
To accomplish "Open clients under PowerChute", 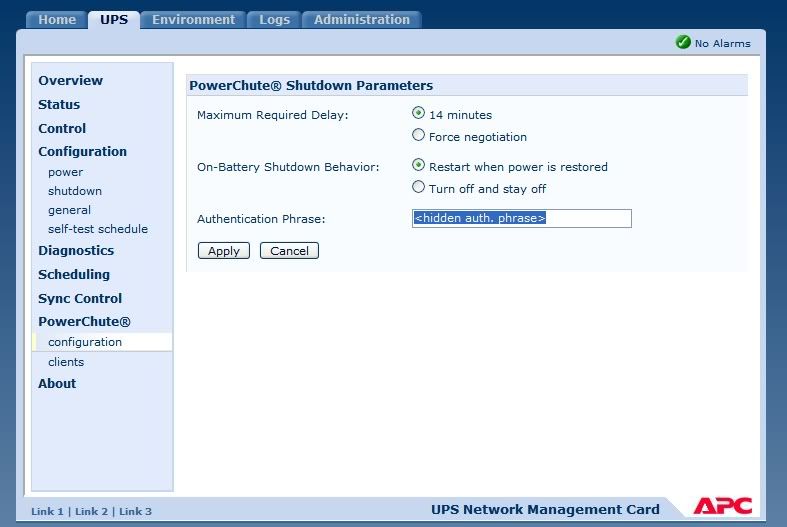I will pos(66,362).
